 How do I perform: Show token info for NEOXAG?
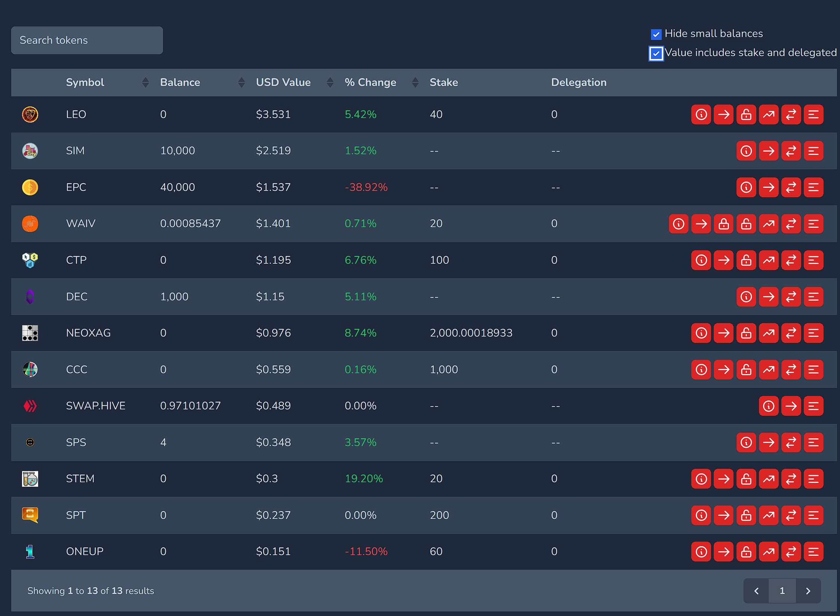pyautogui.click(x=701, y=333)
